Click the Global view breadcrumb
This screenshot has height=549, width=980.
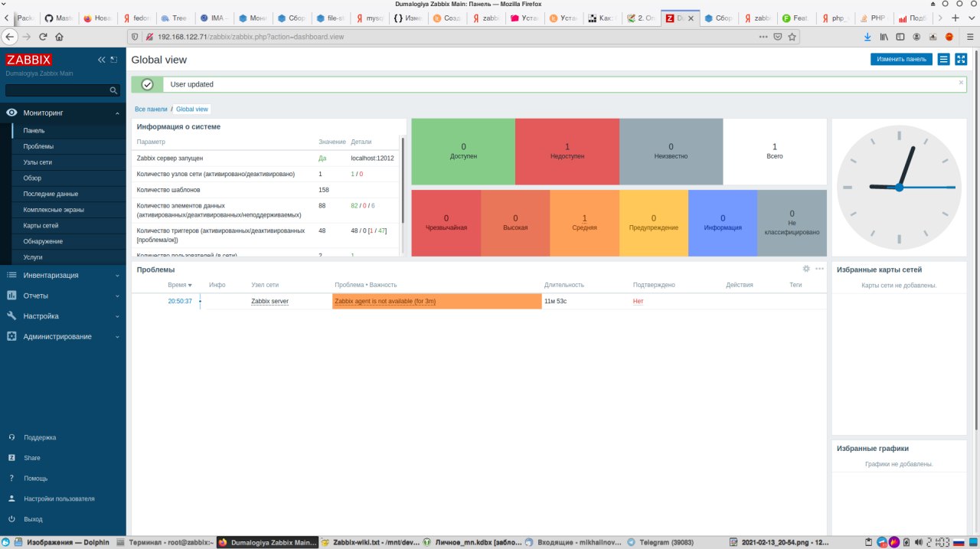[192, 109]
